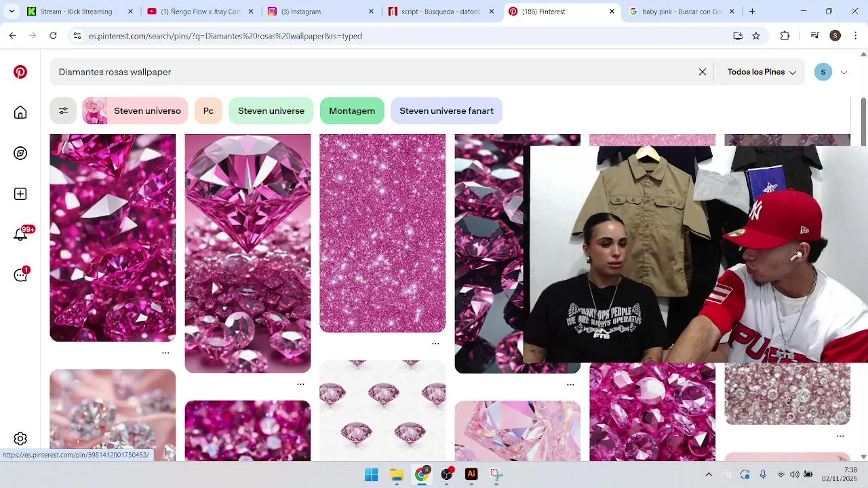Viewport: 868px width, 488px height.
Task: Open the messages chat bubble icon
Action: click(20, 275)
